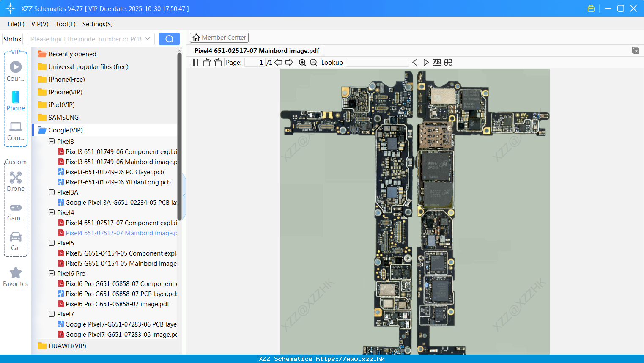Click the XZZ star logo in title bar
Screen dimensions: 644x363
(11, 8)
